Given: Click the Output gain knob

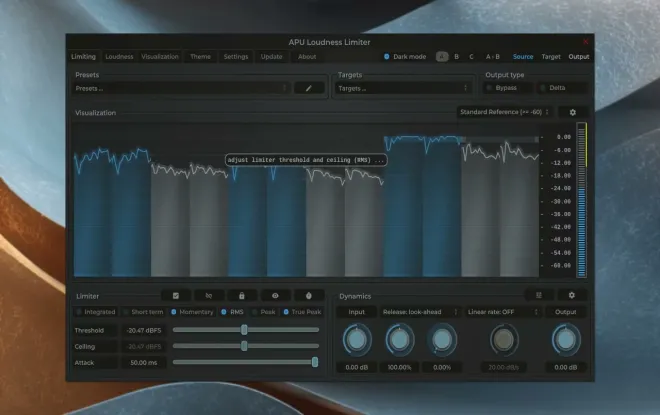Looking at the screenshot, I should pos(566,340).
